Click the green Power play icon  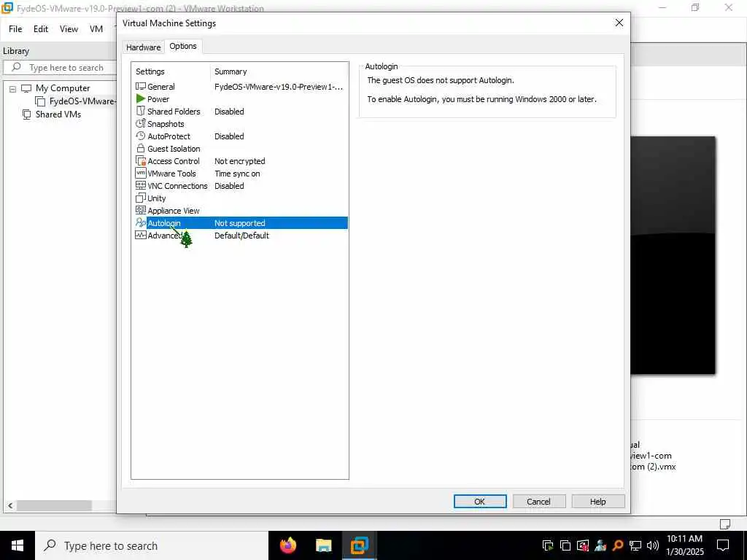[141, 98]
